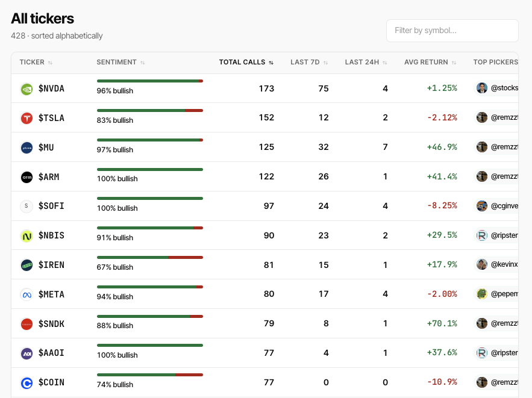Open the $ARM ticker link
The image size is (532, 398).
coord(49,177)
